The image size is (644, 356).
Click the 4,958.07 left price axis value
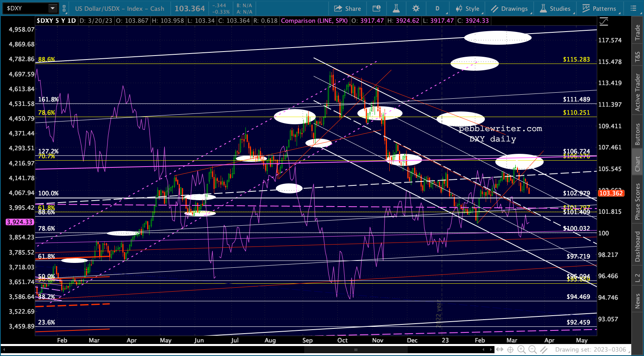point(22,29)
